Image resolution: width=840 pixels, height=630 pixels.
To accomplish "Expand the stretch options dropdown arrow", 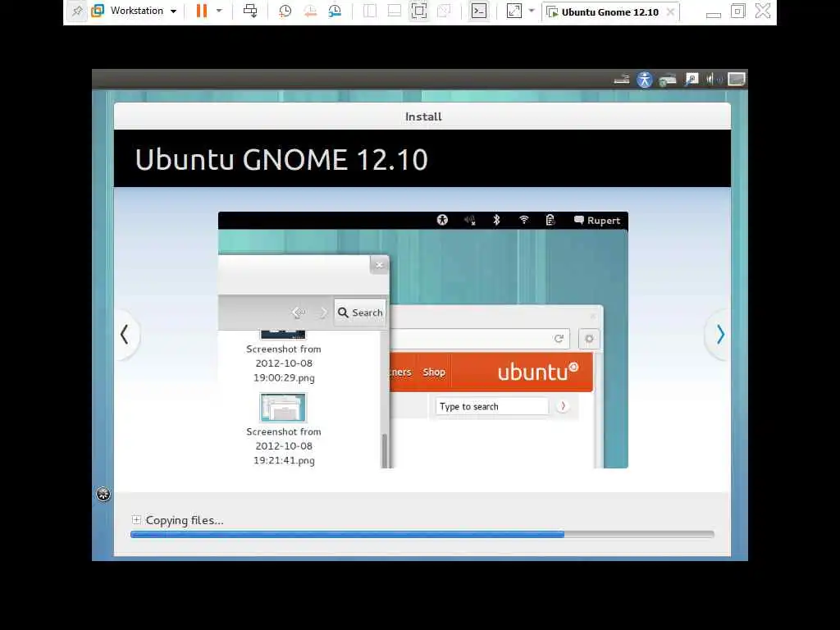I will [x=532, y=11].
